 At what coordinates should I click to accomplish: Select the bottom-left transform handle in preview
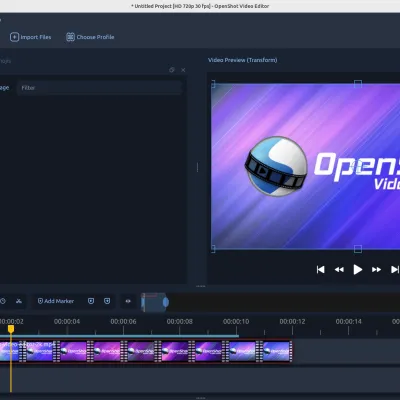(213, 249)
